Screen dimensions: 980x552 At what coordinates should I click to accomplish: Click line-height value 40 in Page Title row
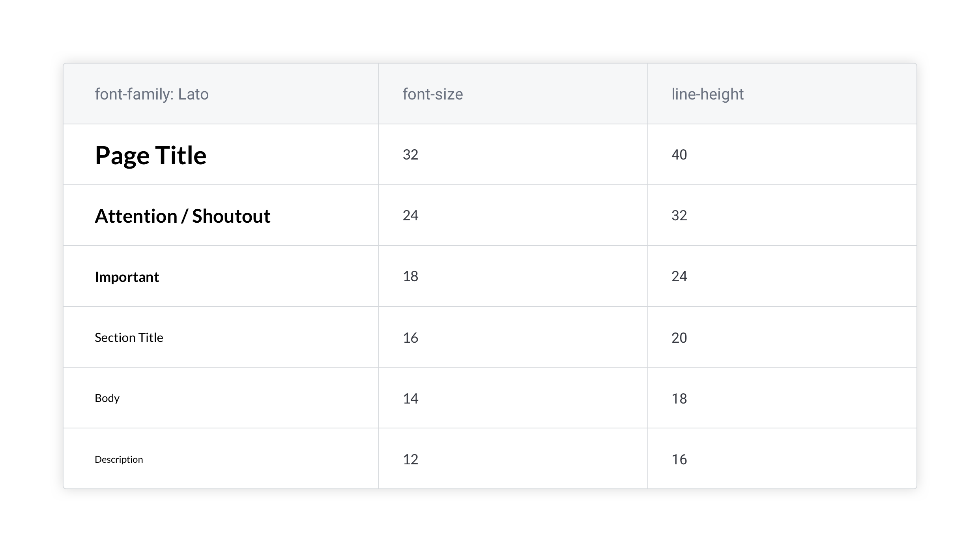coord(679,155)
